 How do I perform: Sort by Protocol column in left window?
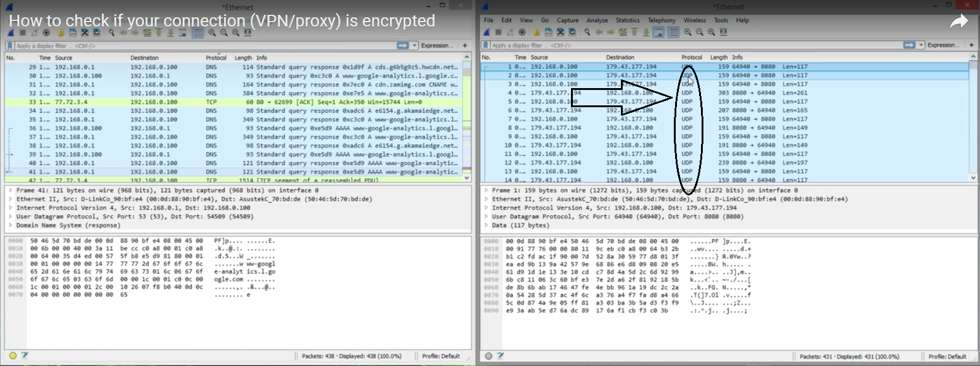tap(216, 58)
